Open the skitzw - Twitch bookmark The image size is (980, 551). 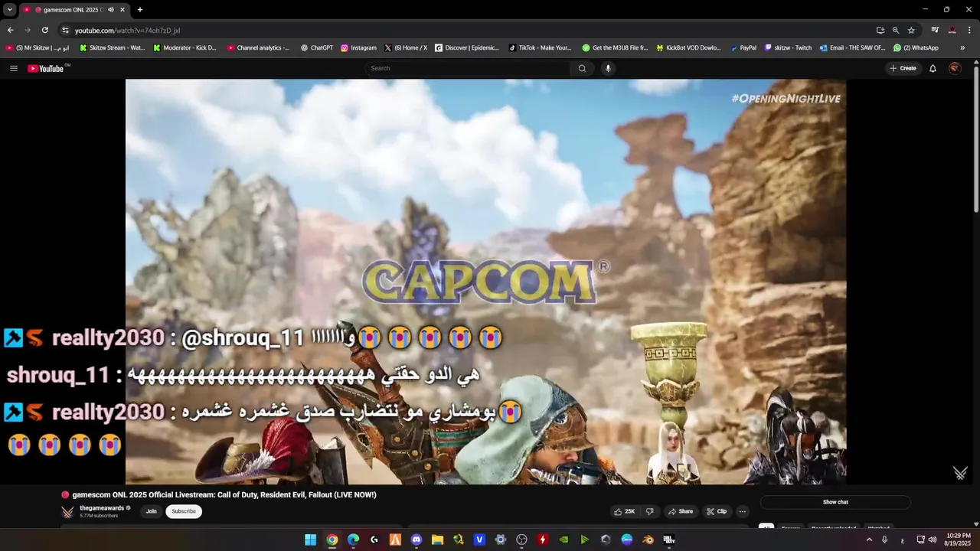[788, 47]
